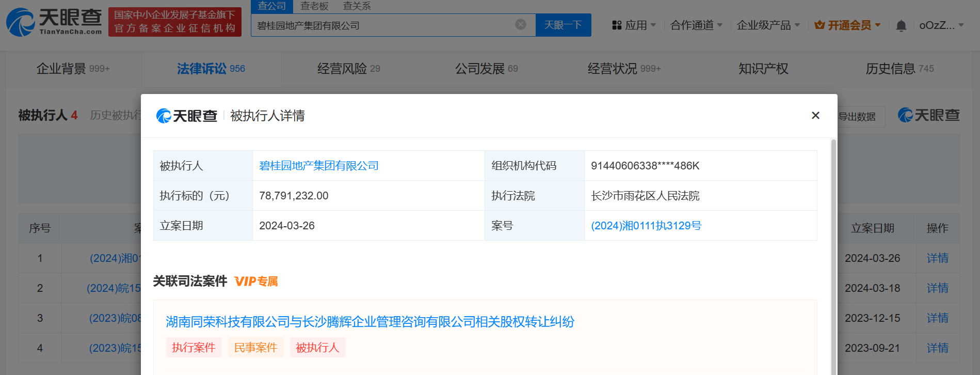Click the 长沙市雨花区人民法院 court value
Screen dimensions: 980x375
(645, 196)
